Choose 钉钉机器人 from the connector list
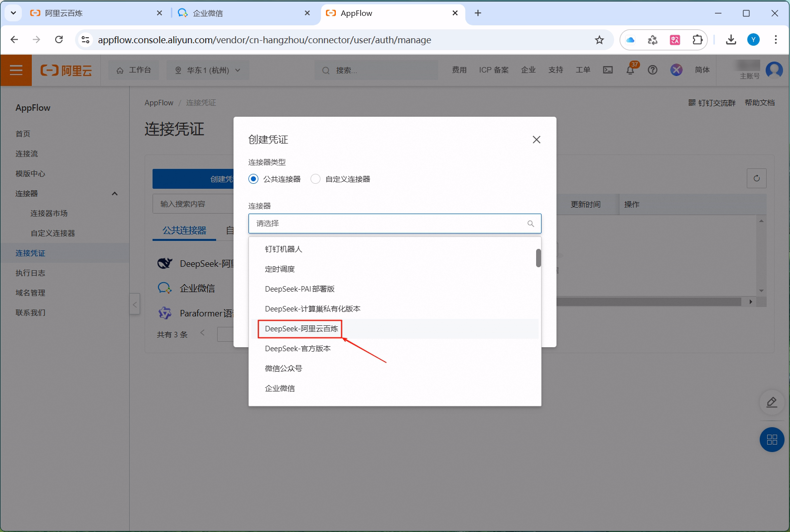The image size is (790, 532). pos(395,249)
